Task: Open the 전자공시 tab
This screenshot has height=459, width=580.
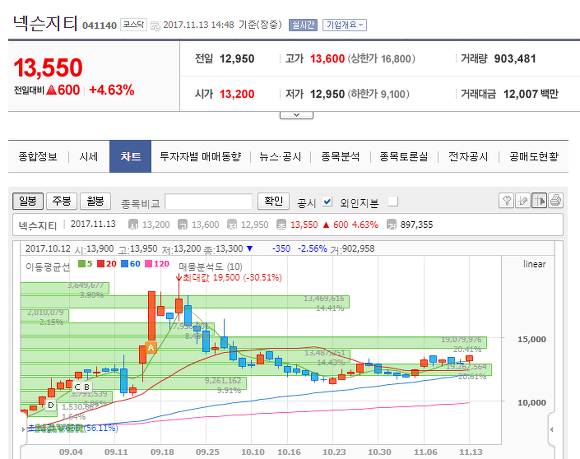Action: (x=468, y=156)
